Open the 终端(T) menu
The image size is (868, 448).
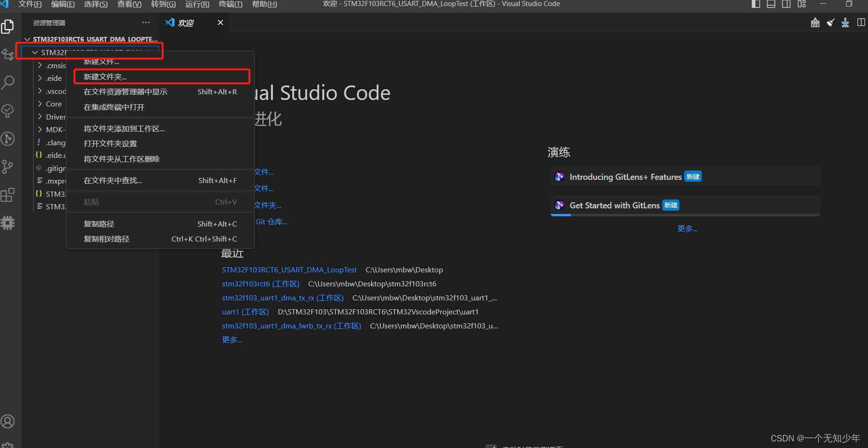pyautogui.click(x=231, y=4)
